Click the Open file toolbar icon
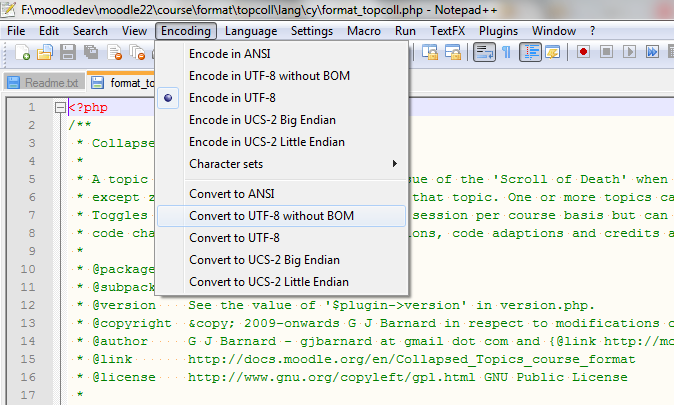Viewport: 674px width, 405px height. [45, 52]
